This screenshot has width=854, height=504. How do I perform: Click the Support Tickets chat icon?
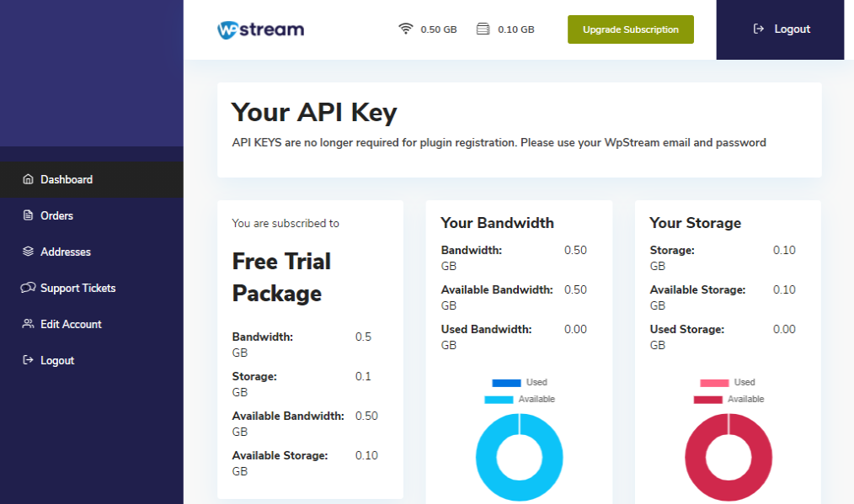[28, 288]
